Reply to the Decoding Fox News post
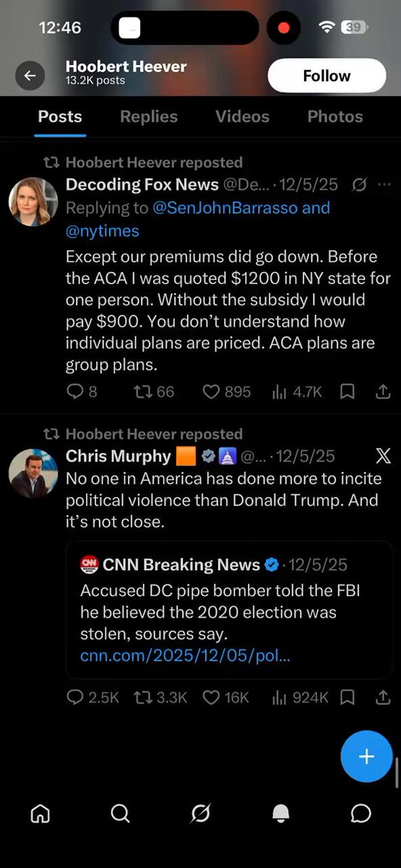 82,392
